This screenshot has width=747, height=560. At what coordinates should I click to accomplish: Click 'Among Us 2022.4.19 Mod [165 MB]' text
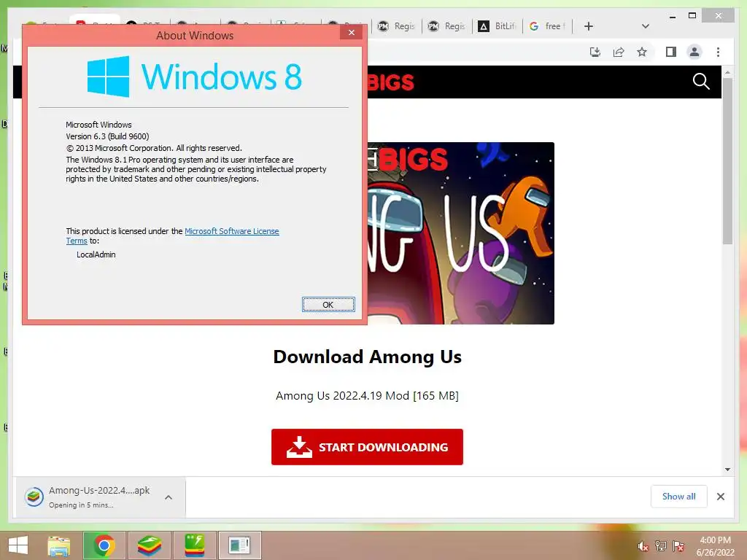click(367, 395)
